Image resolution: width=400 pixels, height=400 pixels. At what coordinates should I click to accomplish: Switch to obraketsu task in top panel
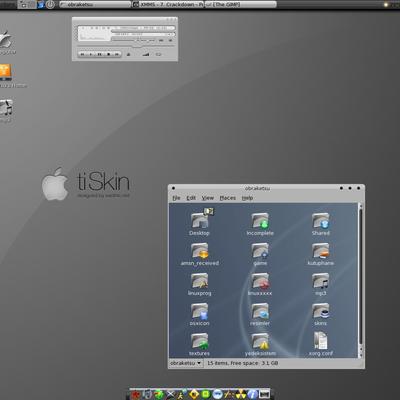(x=95, y=4)
